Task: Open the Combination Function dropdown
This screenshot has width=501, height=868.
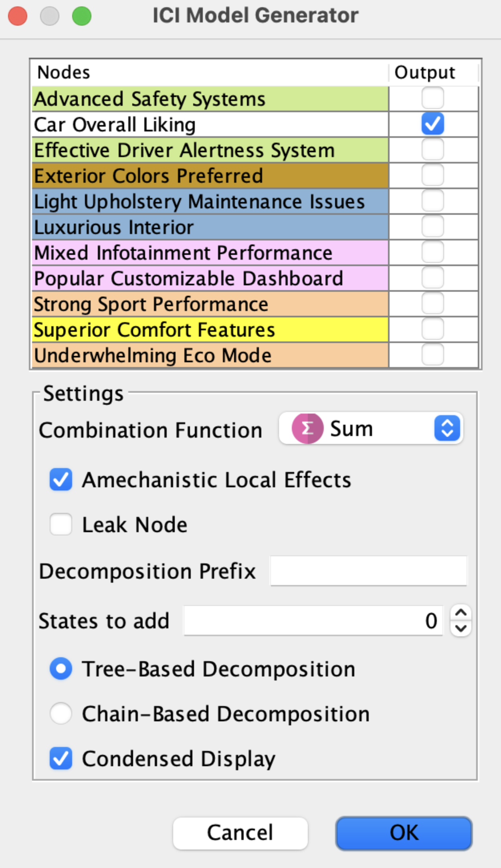Action: 371,428
